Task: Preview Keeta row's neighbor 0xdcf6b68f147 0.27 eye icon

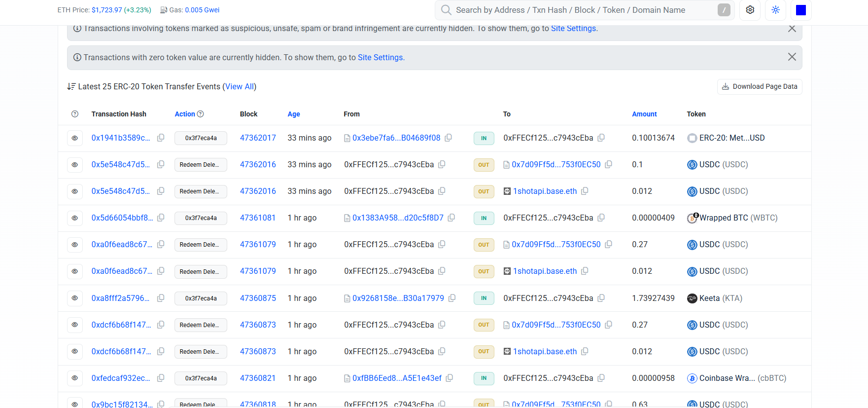Action: tap(75, 325)
